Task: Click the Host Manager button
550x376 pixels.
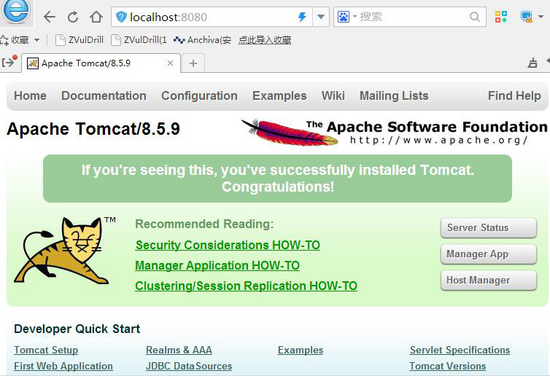Action: [489, 280]
